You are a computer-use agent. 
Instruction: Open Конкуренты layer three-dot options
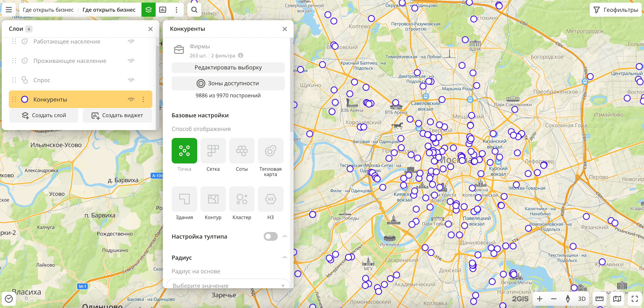143,99
